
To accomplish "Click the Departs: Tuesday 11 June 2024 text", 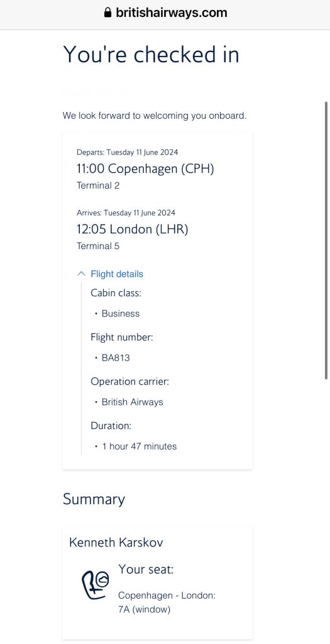I will pos(127,152).
